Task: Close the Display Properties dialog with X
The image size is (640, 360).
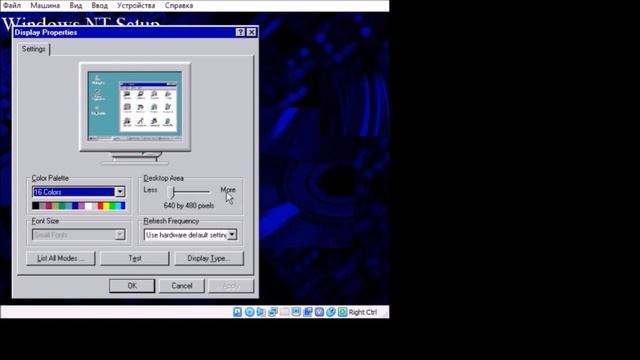Action: pos(252,32)
